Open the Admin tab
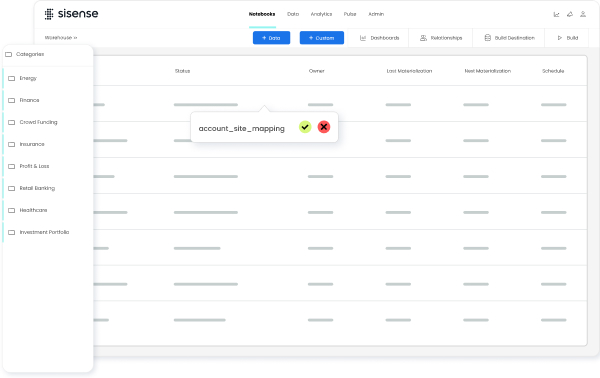The width and height of the screenshot is (600, 378). point(376,14)
